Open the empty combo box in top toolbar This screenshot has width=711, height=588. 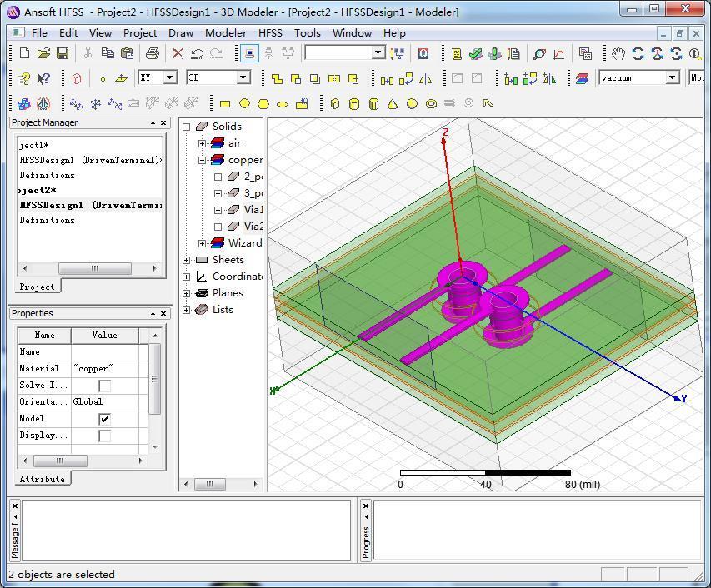pos(378,52)
